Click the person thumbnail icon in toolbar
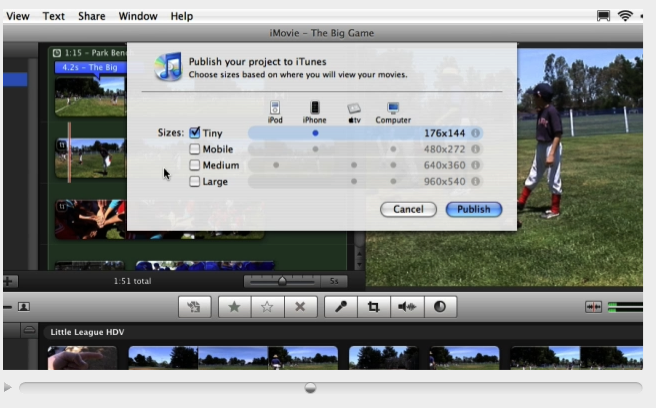The image size is (656, 408). 24,307
